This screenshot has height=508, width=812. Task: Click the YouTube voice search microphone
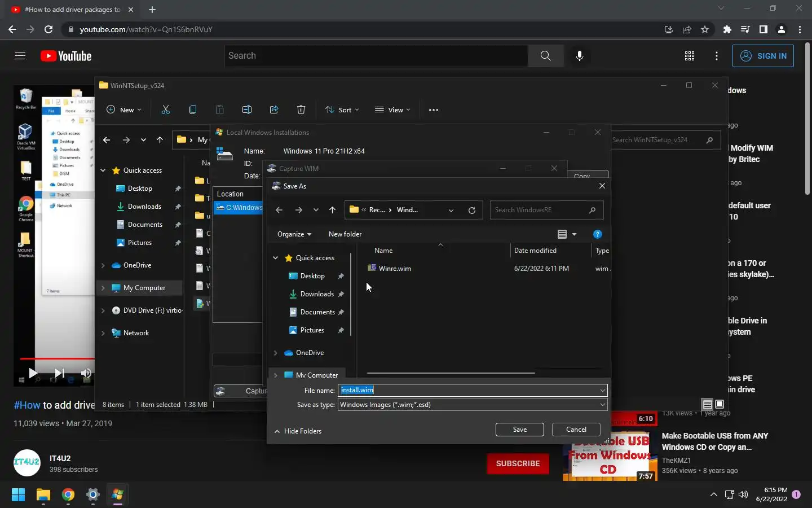click(579, 56)
